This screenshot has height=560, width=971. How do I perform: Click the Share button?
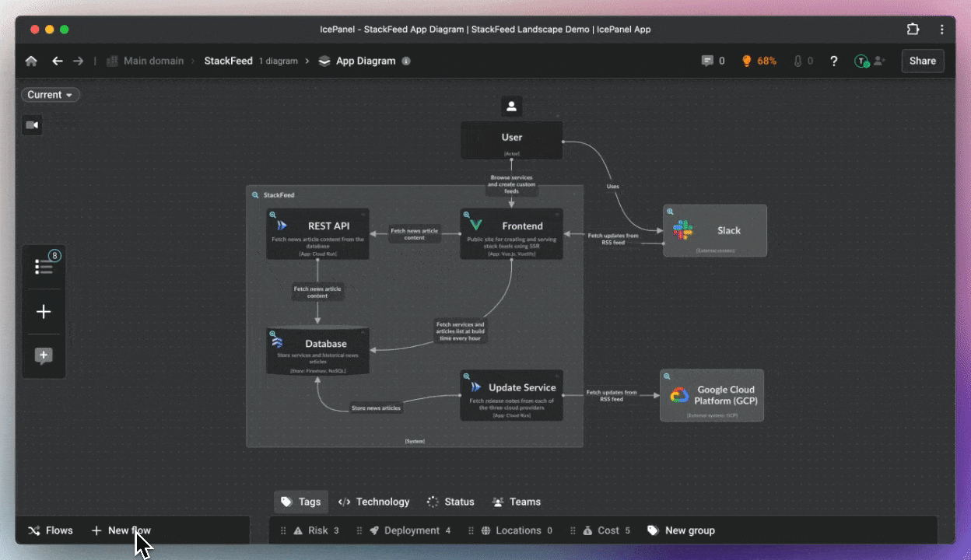pyautogui.click(x=922, y=61)
